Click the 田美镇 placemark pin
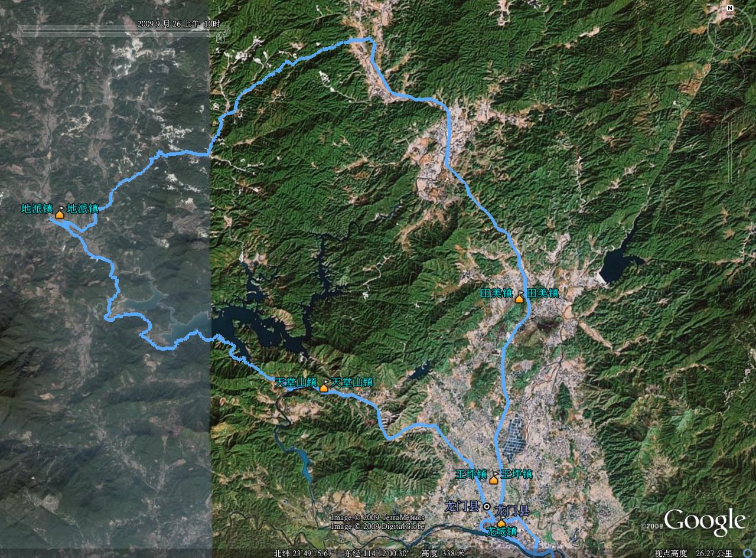Image resolution: width=756 pixels, height=558 pixels. pyautogui.click(x=519, y=299)
